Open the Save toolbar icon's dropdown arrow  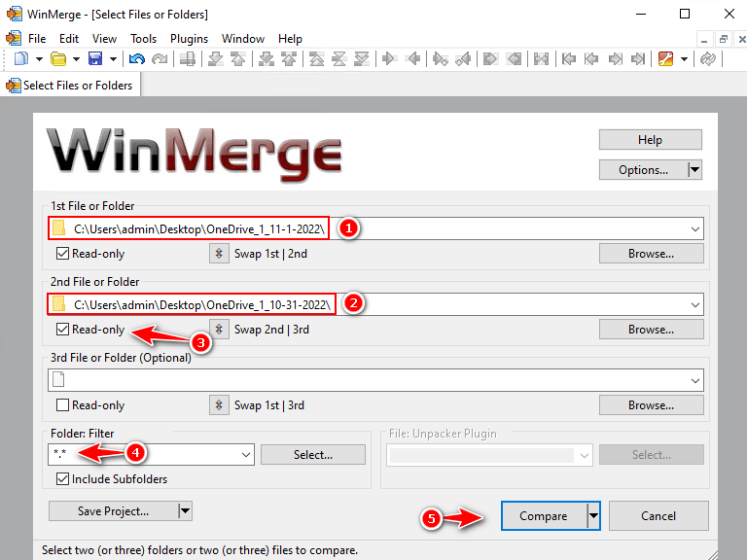[x=113, y=59]
